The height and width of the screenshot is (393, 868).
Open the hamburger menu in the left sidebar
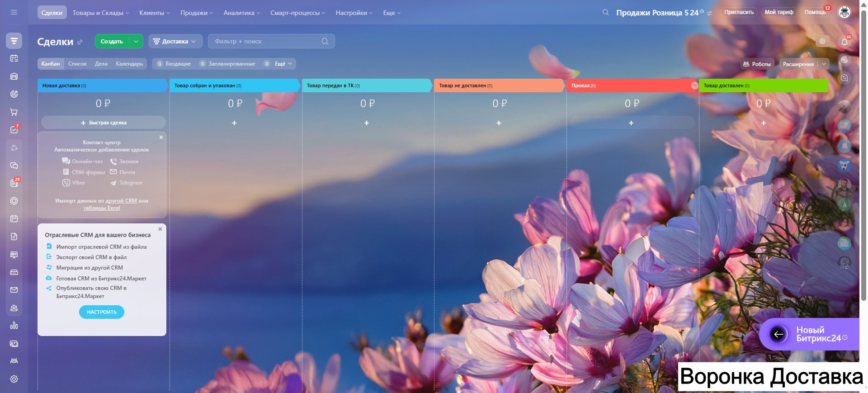pos(14,12)
